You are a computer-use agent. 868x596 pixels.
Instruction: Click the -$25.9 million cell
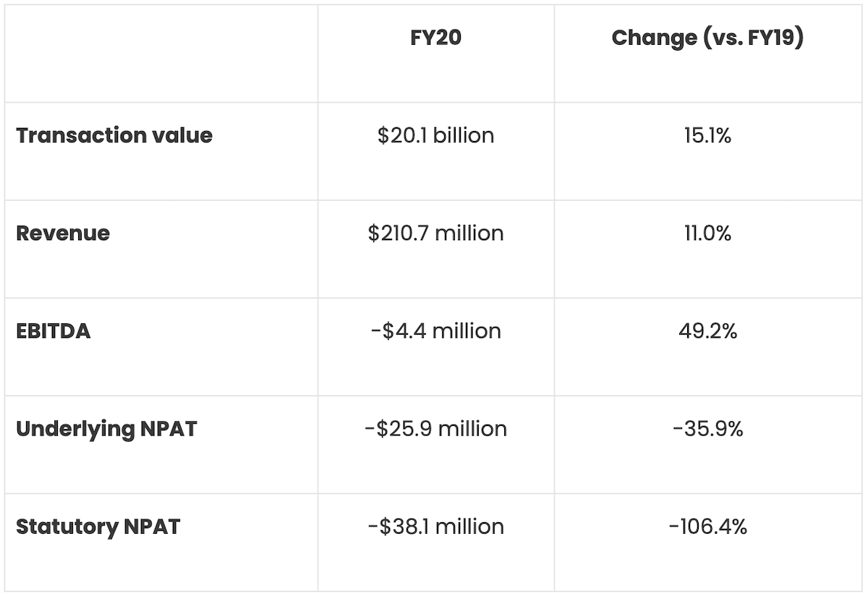tap(435, 428)
